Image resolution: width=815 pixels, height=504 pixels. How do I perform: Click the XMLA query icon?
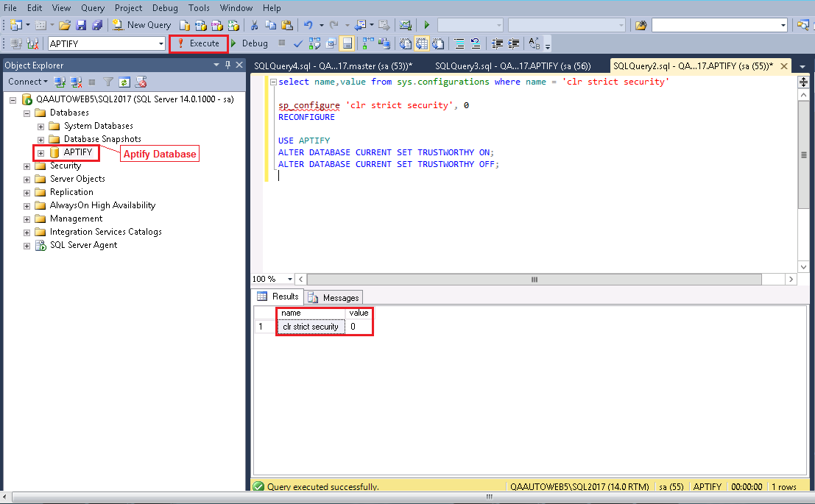click(233, 25)
